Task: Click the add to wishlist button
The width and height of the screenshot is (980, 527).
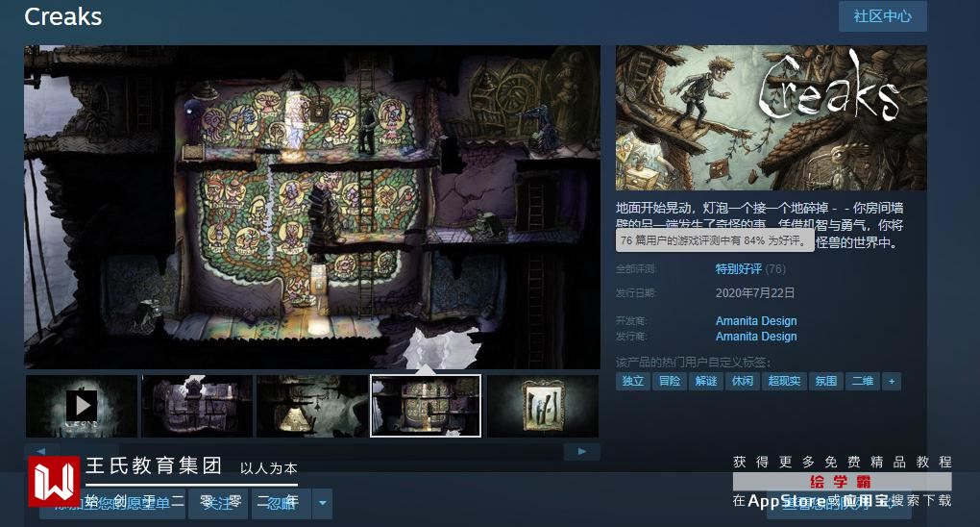Action: (x=112, y=503)
